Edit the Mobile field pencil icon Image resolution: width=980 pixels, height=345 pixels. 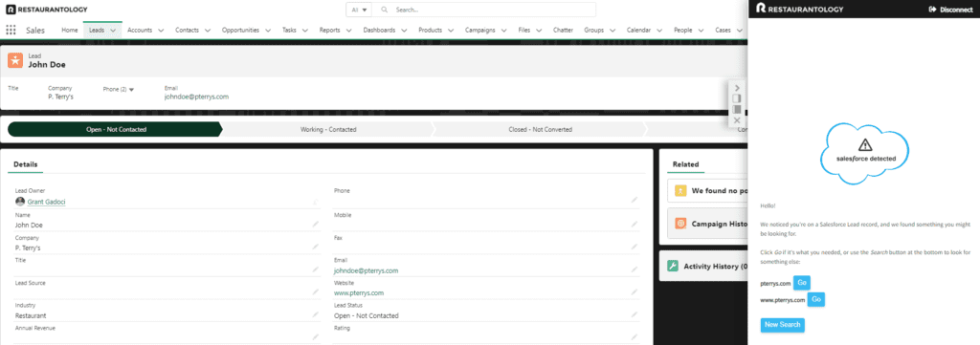635,224
